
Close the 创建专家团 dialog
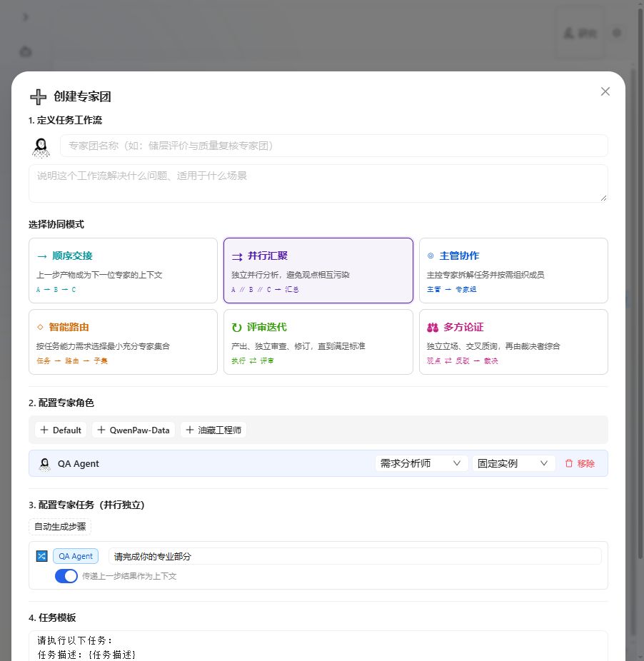(605, 91)
